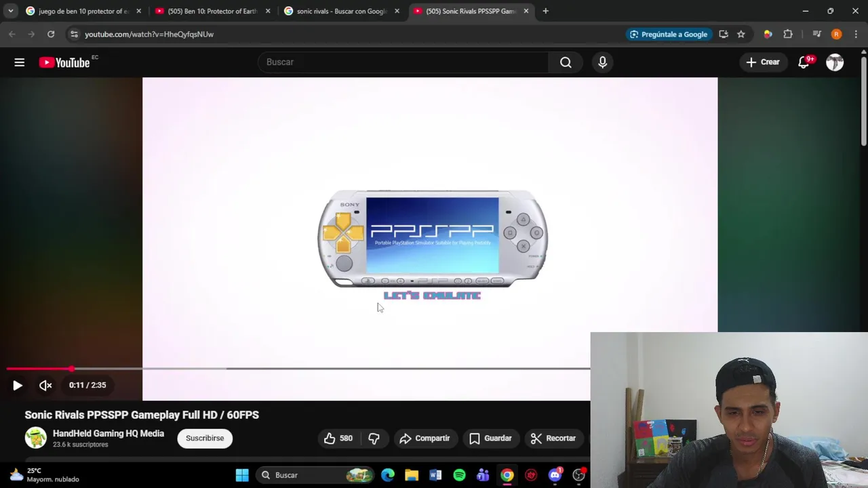This screenshot has height=488, width=868.
Task: Click the install app icon in address bar
Action: pos(724,34)
